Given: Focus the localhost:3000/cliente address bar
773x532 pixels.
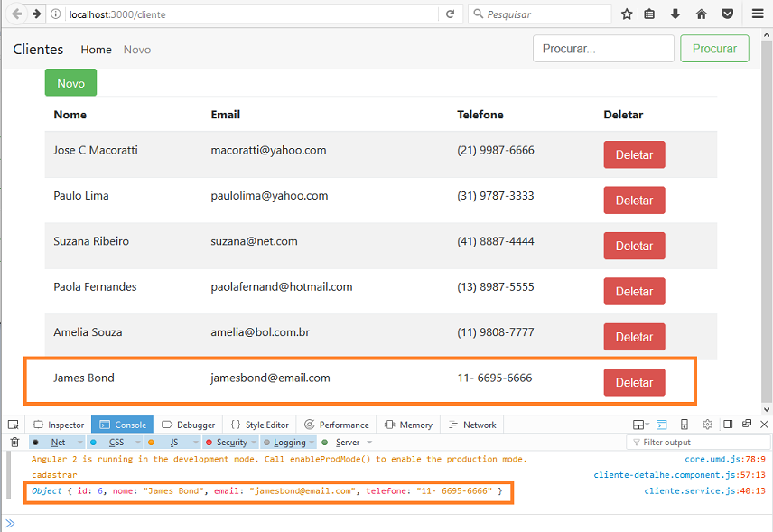Looking at the screenshot, I should pos(251,14).
